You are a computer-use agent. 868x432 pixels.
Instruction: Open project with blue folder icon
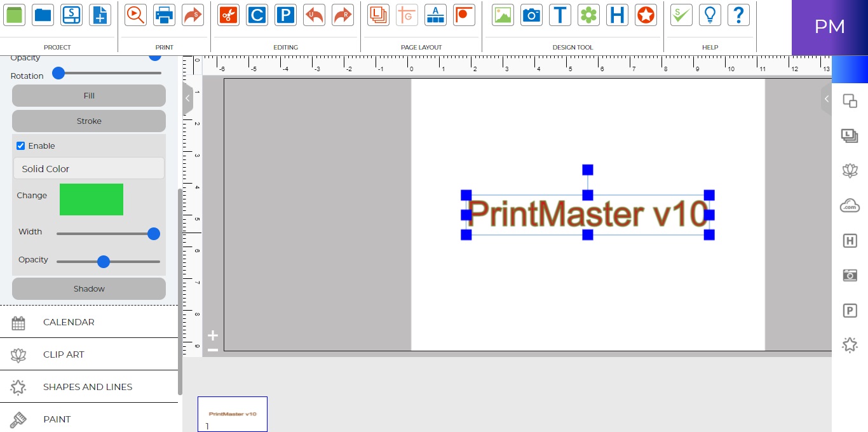click(43, 15)
